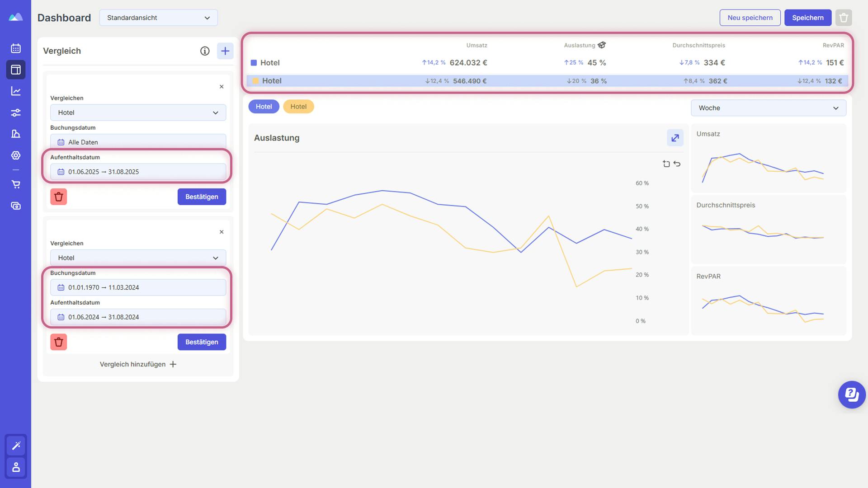Click the plus icon to add new widget
This screenshot has width=868, height=488.
[225, 51]
